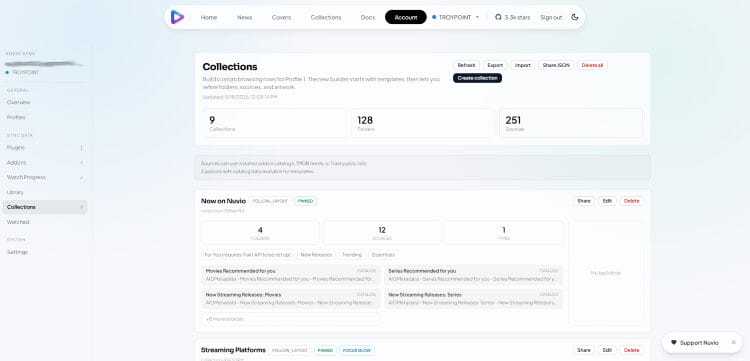
Task: Select Collections in the sidebar
Action: 45,207
